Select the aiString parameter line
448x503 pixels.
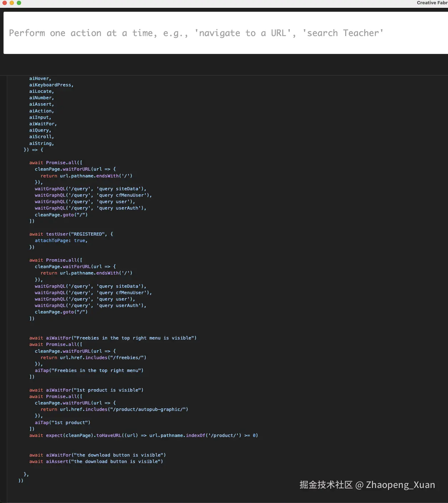click(x=41, y=144)
